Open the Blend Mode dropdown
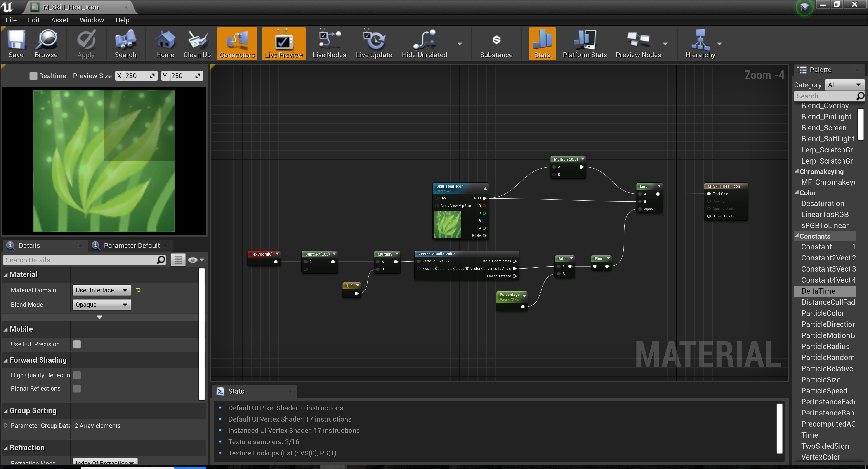 coord(101,305)
